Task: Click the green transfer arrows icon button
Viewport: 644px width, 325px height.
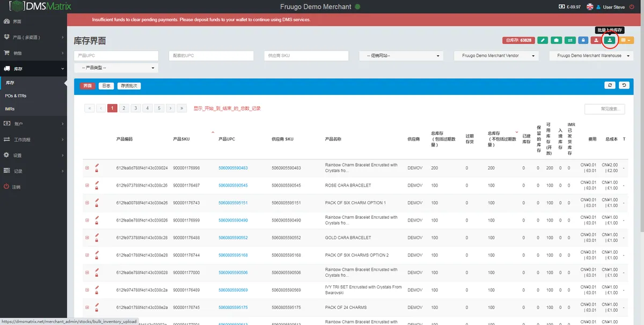Action: click(570, 40)
